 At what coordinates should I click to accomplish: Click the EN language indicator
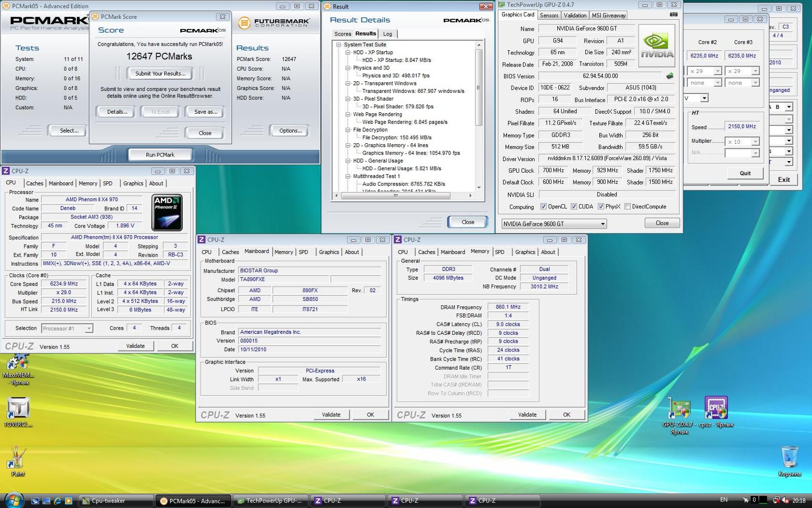click(724, 500)
